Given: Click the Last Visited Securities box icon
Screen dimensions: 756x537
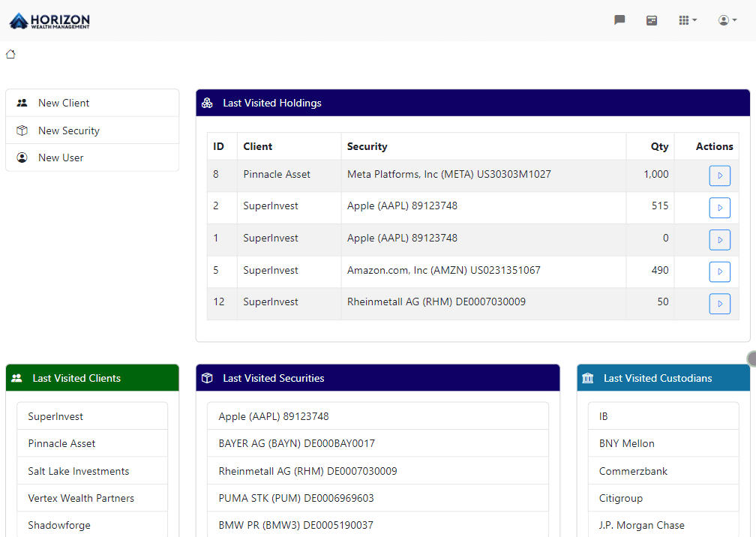Looking at the screenshot, I should [x=207, y=379].
